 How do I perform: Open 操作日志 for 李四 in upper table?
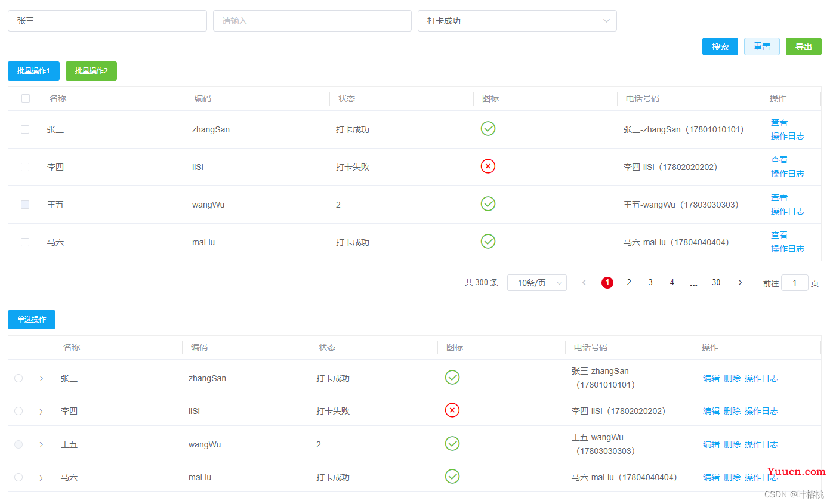tap(788, 174)
